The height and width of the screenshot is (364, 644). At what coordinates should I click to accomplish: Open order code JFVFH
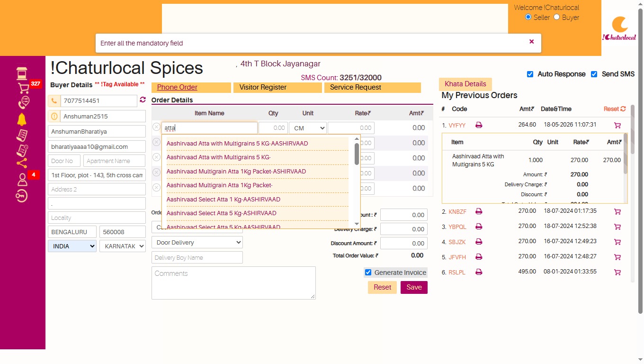pyautogui.click(x=457, y=257)
